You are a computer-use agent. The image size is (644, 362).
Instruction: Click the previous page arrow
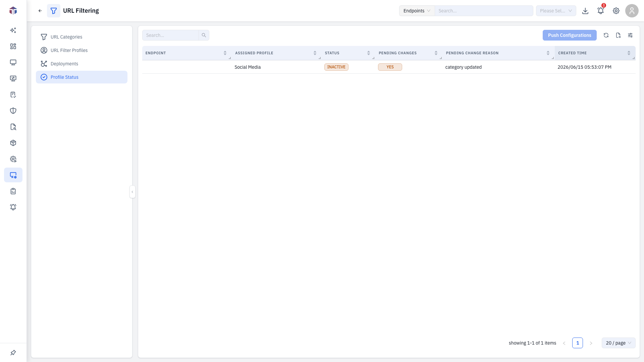(564, 343)
